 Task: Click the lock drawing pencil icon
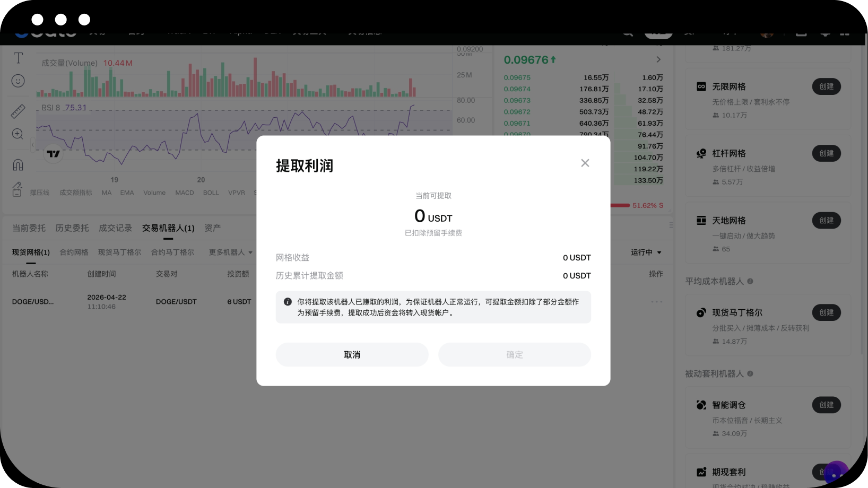pyautogui.click(x=17, y=189)
